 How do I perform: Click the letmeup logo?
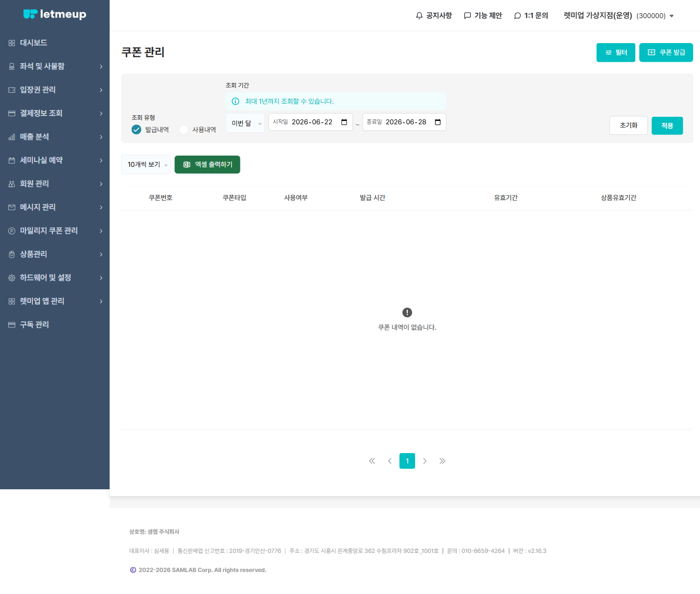55,14
